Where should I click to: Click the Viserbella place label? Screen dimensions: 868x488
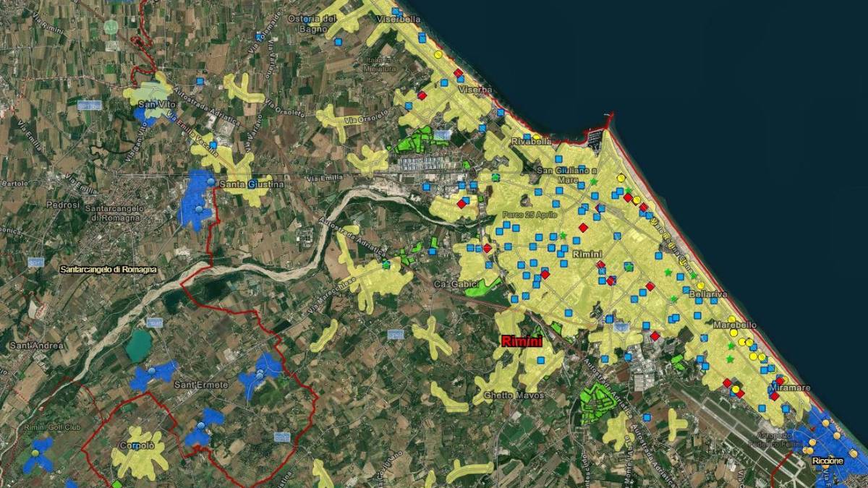tap(399, 19)
